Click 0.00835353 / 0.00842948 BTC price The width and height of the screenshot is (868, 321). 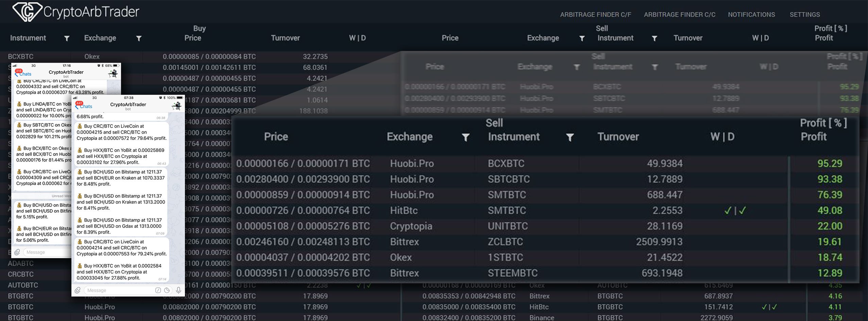coord(469,296)
